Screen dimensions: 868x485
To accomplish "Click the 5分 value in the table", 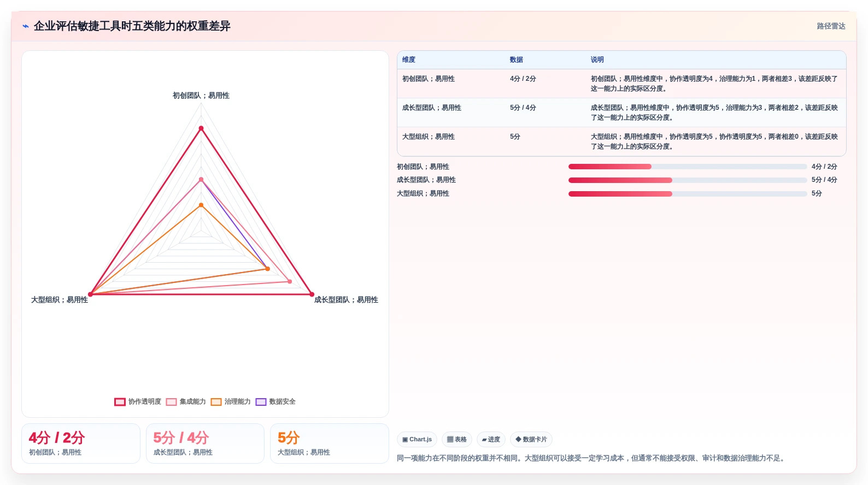I will 515,137.
